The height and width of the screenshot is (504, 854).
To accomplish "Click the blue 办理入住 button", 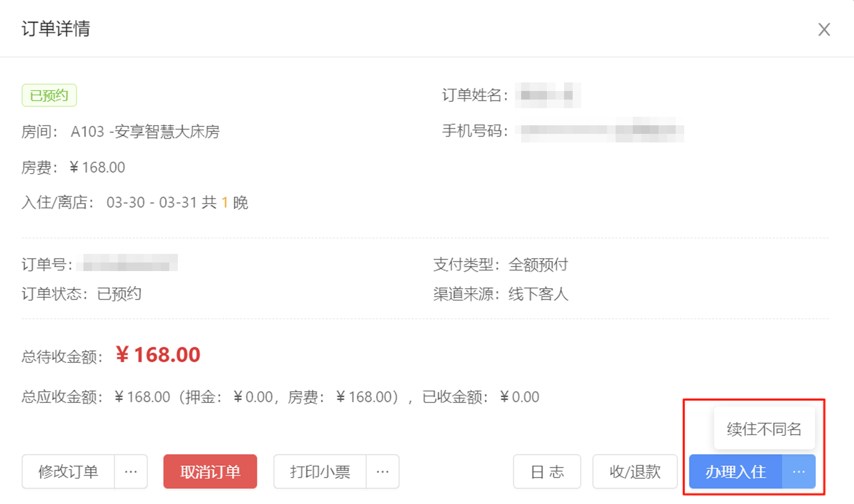I will click(736, 472).
